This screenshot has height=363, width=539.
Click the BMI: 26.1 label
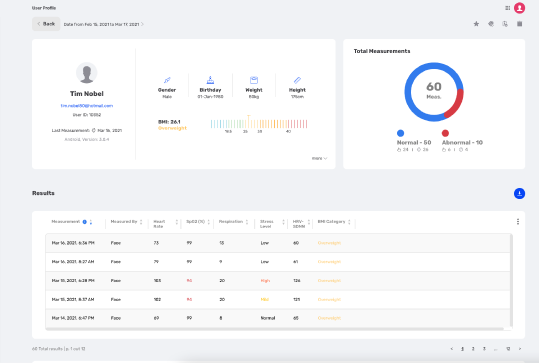[x=169, y=122]
